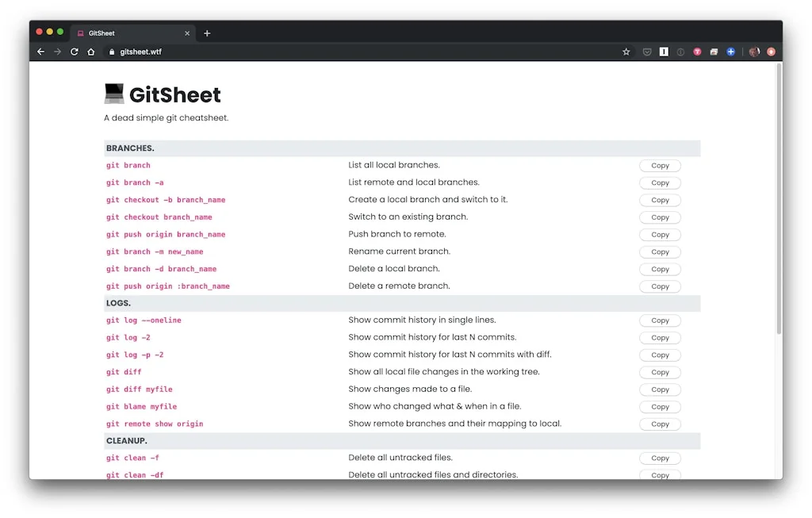Image resolution: width=812 pixels, height=518 pixels.
Task: Click the GitSheet laptop logo
Action: tap(113, 94)
